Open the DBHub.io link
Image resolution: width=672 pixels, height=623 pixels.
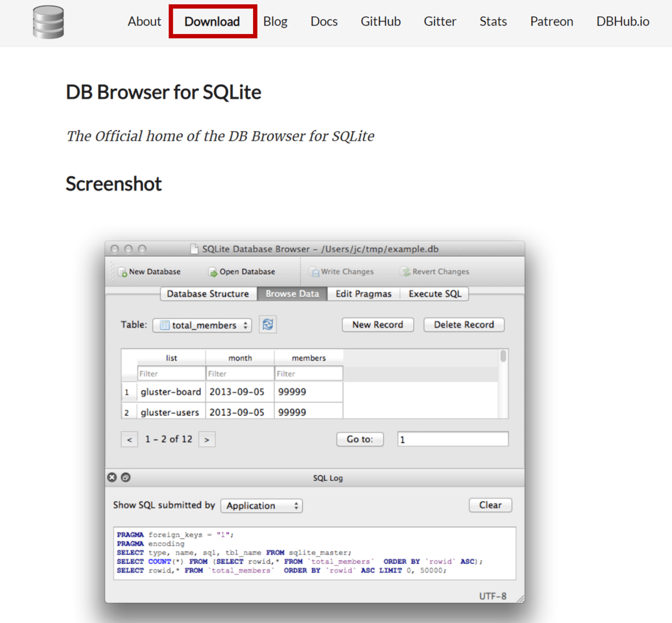(623, 22)
